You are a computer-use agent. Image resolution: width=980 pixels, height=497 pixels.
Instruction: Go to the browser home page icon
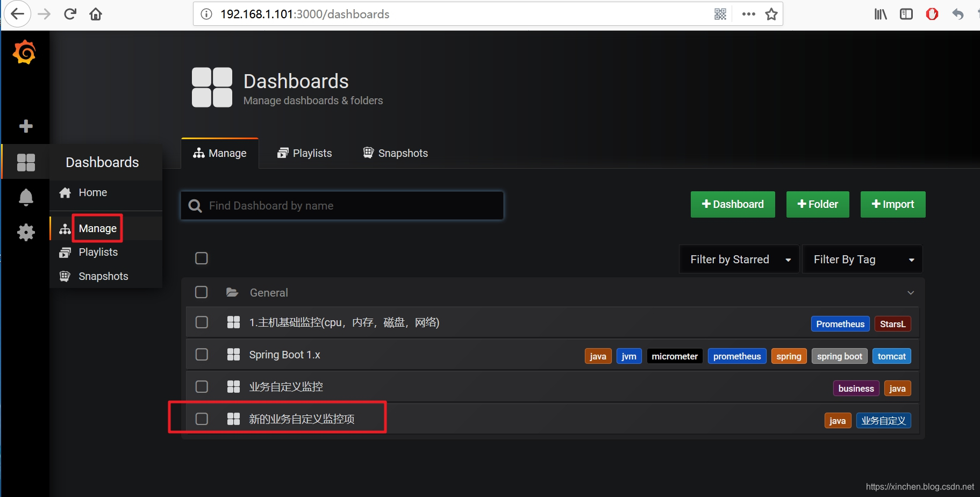(96, 14)
